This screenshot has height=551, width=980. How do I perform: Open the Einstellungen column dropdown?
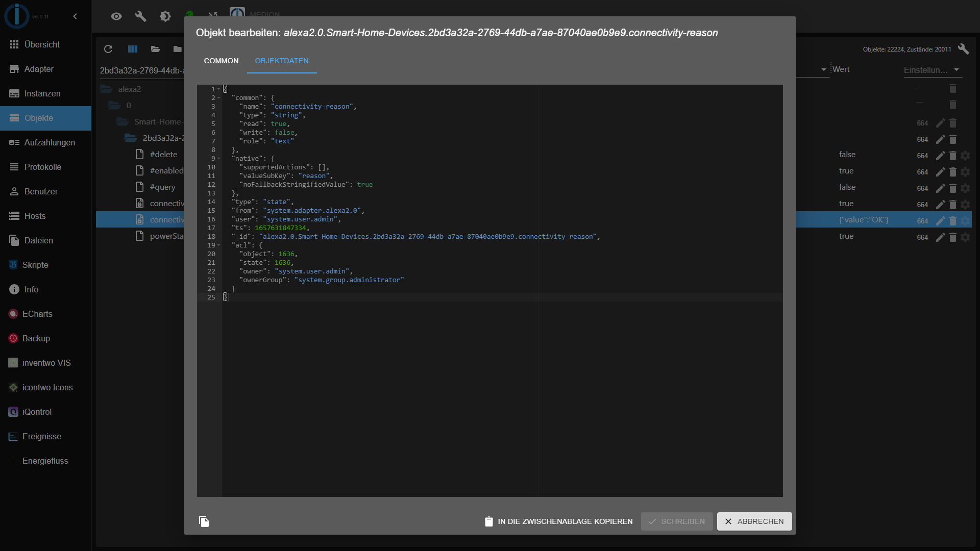[x=932, y=70]
